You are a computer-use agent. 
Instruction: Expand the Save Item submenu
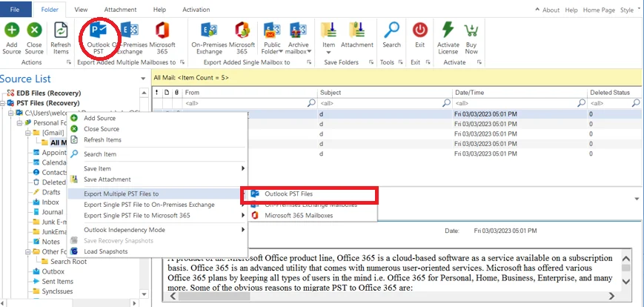click(x=158, y=168)
